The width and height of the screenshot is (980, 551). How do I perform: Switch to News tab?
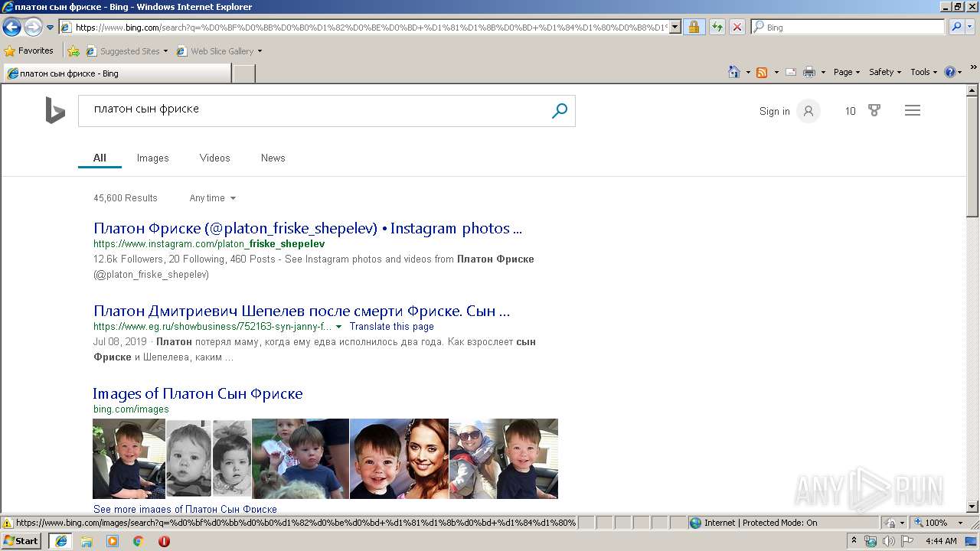pos(273,158)
